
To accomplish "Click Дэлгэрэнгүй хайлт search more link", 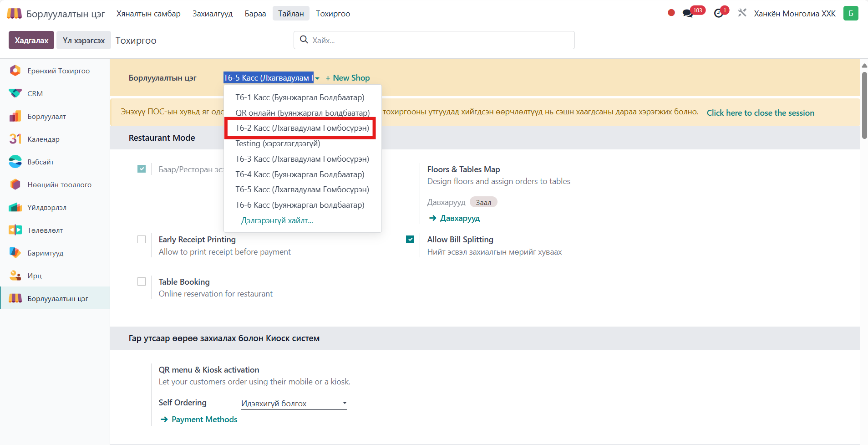I will coord(277,220).
